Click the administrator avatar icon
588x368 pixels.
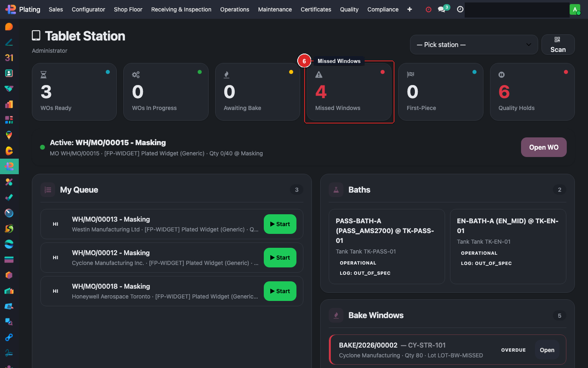(x=575, y=9)
